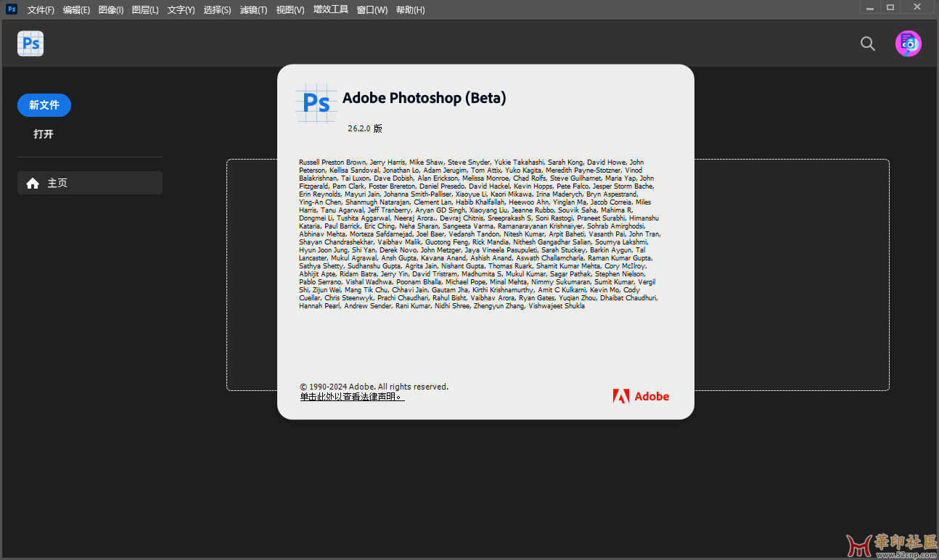
Task: Open the 视图(V) menu
Action: [x=290, y=10]
